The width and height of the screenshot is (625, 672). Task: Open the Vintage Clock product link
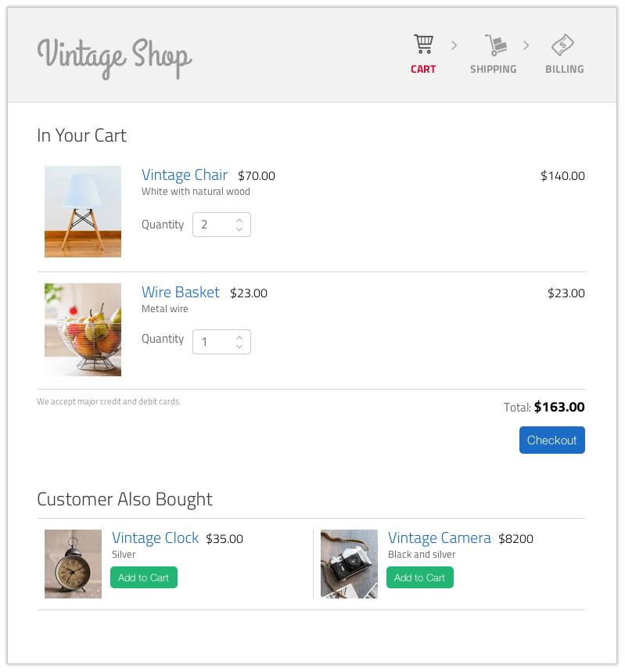pos(155,538)
